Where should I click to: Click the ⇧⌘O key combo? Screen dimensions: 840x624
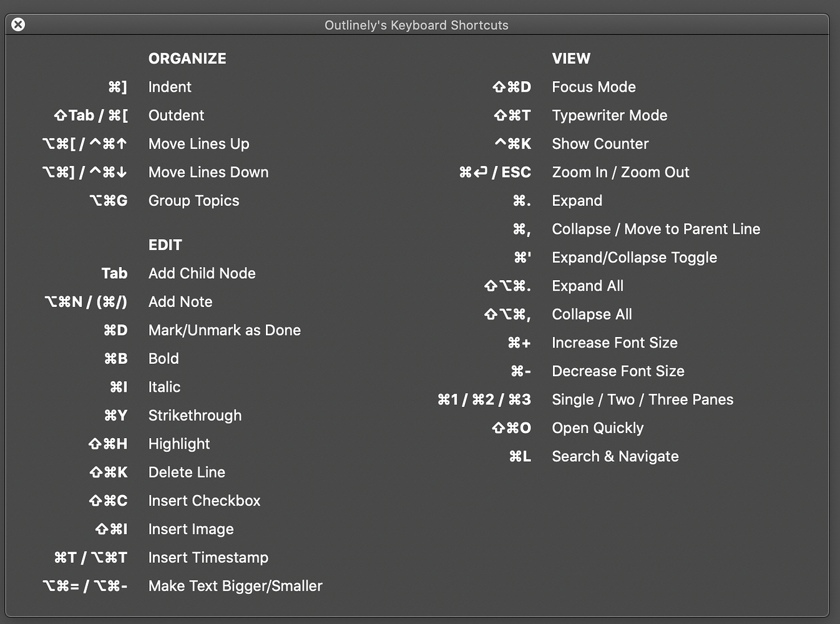coord(512,428)
